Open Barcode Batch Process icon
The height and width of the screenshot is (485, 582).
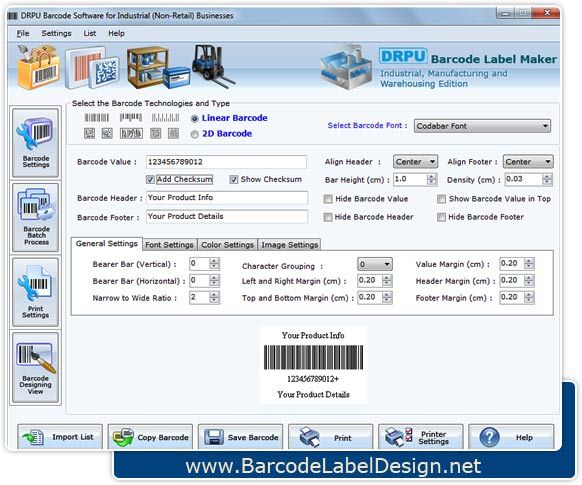tap(36, 217)
